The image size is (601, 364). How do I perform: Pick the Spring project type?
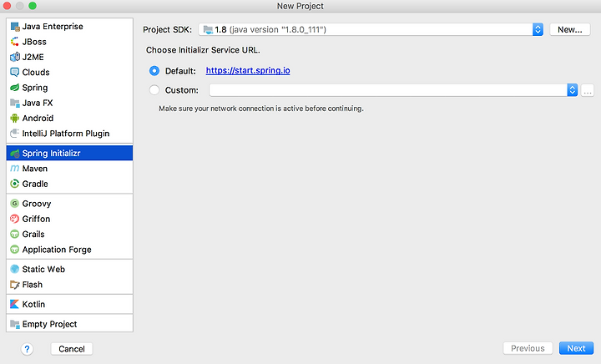(x=70, y=88)
